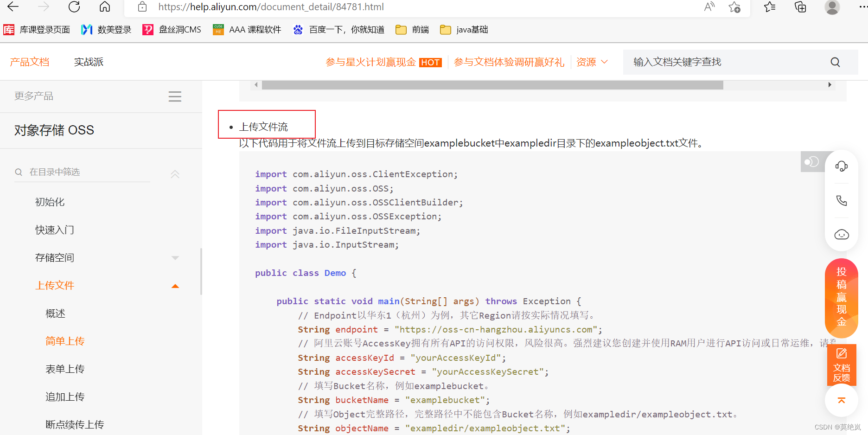Add this page to favorites
Image resolution: width=868 pixels, height=435 pixels.
coord(734,6)
